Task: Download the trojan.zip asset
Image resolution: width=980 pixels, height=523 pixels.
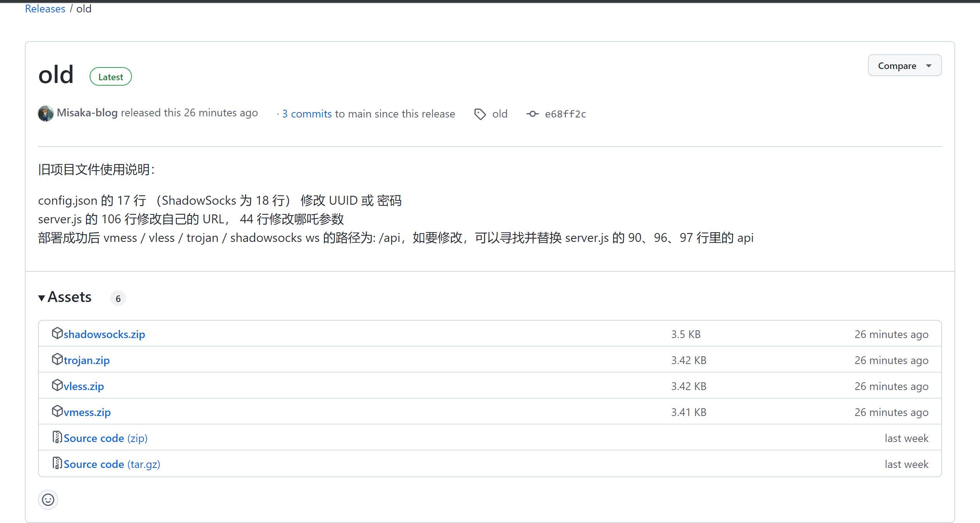Action: coord(87,360)
